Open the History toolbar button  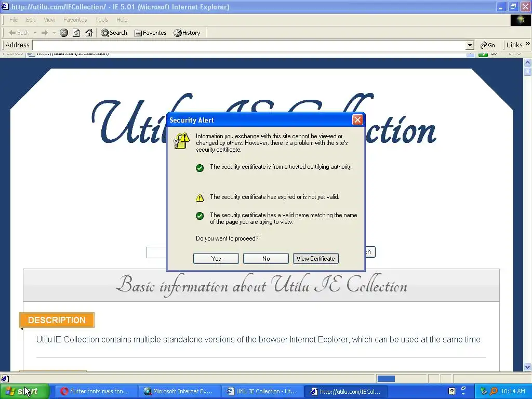[187, 33]
